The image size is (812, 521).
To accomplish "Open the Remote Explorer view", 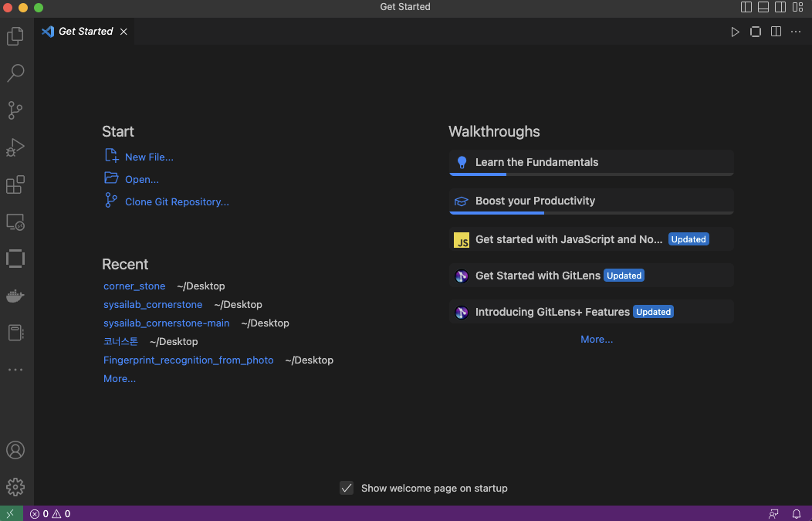I will (x=15, y=222).
